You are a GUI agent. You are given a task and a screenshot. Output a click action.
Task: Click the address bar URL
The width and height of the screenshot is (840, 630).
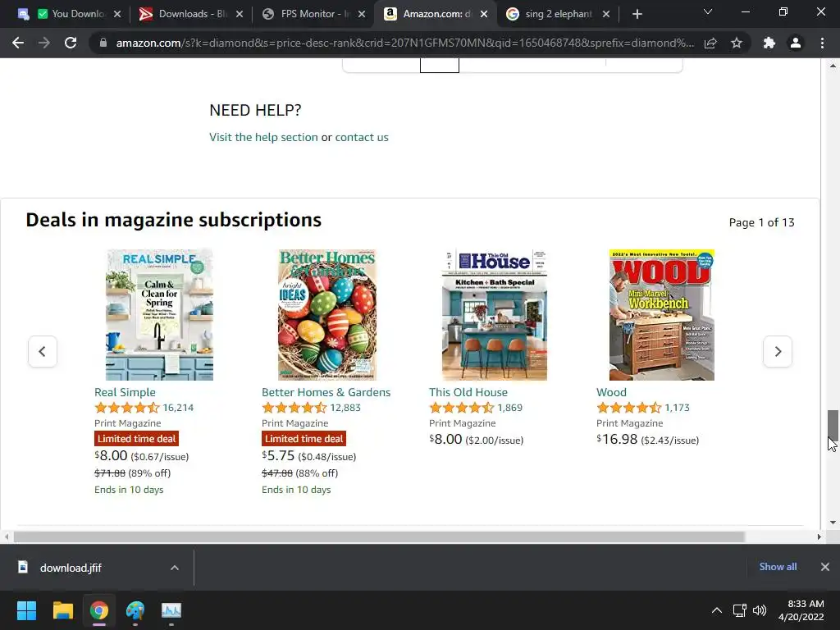click(x=405, y=43)
